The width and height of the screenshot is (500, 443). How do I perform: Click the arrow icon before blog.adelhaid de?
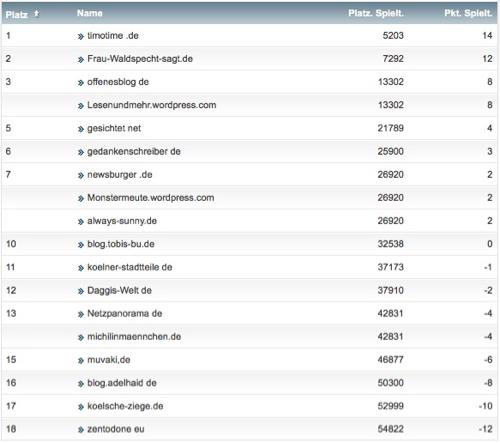[x=81, y=384]
